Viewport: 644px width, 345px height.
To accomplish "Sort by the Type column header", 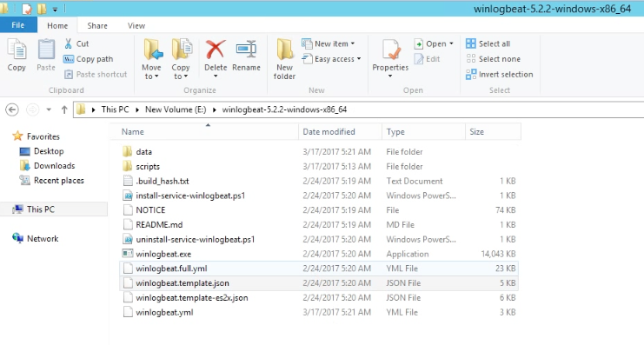I will click(x=423, y=132).
